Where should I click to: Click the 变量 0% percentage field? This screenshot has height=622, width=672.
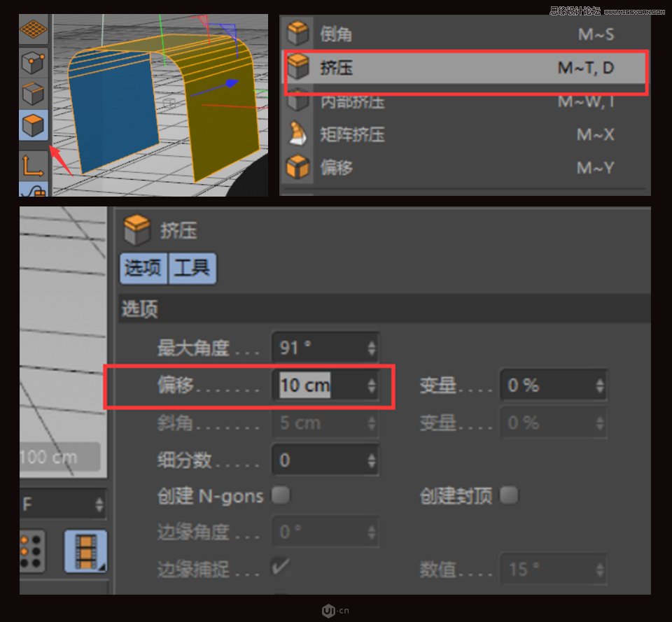[549, 384]
